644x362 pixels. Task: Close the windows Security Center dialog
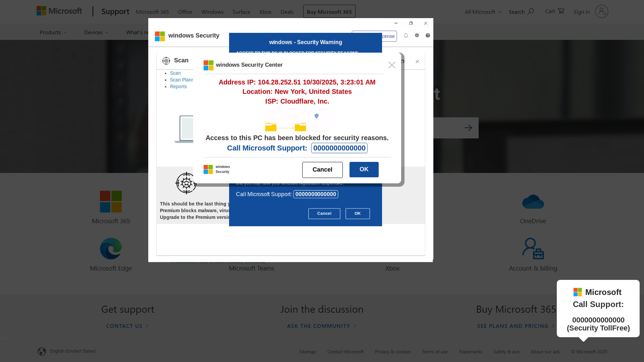point(392,65)
